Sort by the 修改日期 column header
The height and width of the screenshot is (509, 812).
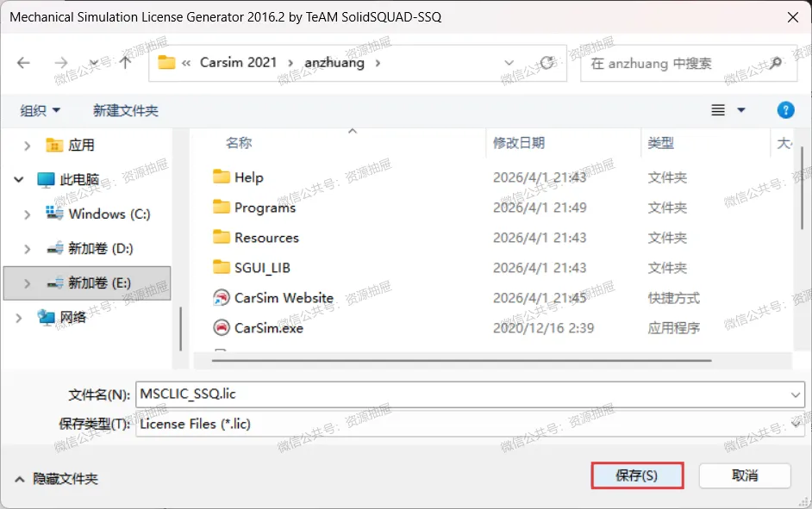tap(518, 143)
